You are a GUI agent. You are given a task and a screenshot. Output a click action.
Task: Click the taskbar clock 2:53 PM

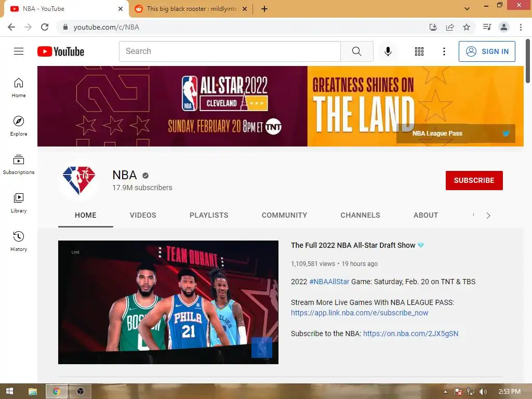point(509,392)
